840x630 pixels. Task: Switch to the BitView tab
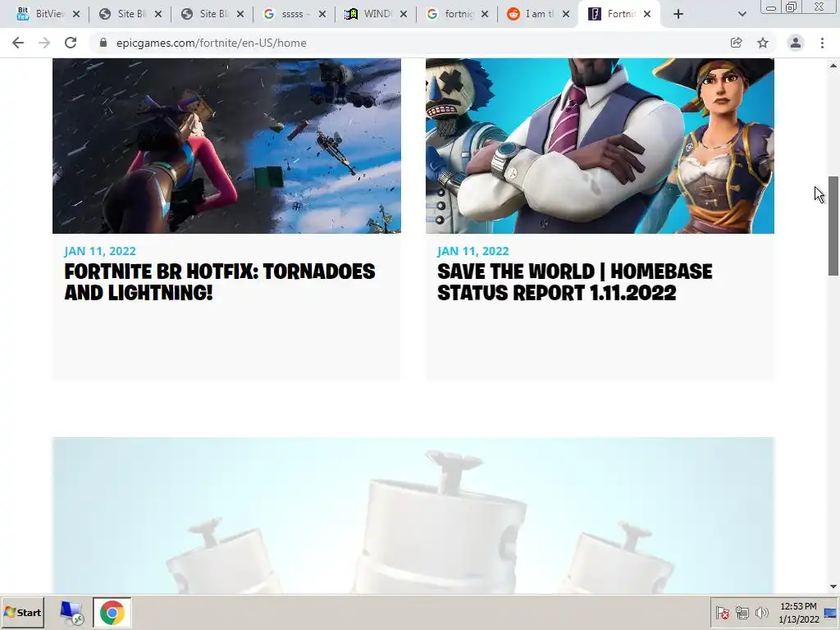pyautogui.click(x=41, y=14)
